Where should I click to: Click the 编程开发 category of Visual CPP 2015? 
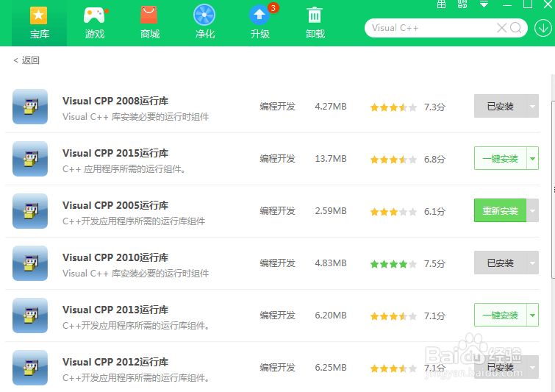point(277,159)
